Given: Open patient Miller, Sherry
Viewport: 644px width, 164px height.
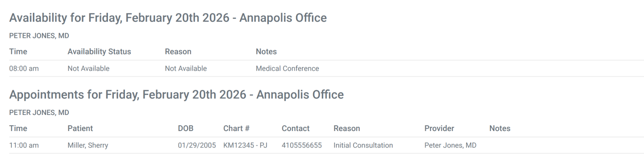Looking at the screenshot, I should (88, 145).
